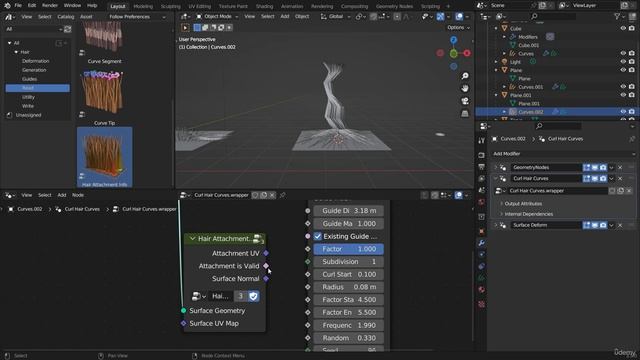This screenshot has width=640, height=360.
Task: Open the File menu
Action: coord(18,6)
